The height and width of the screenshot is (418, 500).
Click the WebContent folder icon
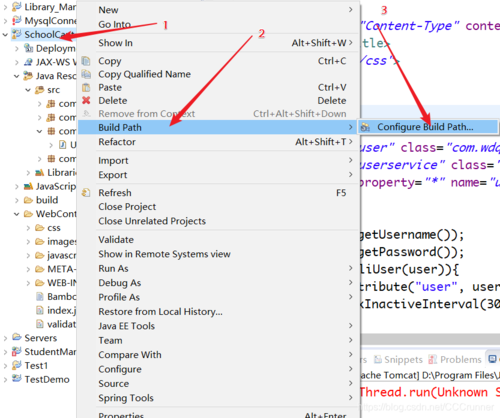coord(28,214)
